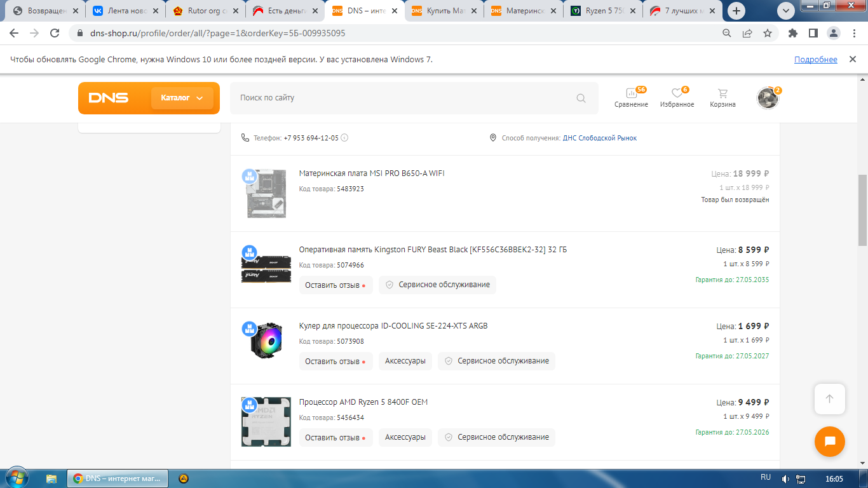Click Подробнее link in Chrome update notice
This screenshot has width=868, height=488.
(816, 59)
